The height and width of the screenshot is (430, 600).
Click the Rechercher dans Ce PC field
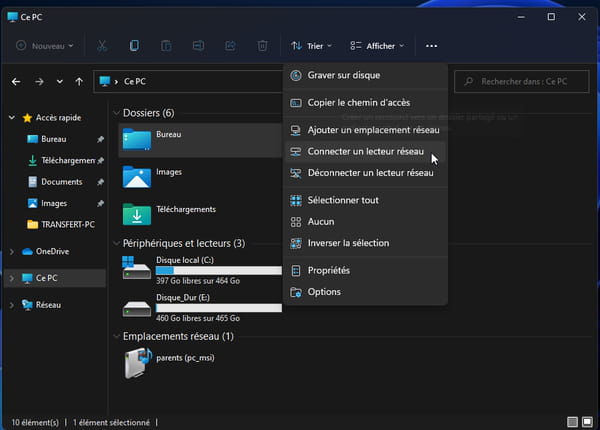[522, 81]
